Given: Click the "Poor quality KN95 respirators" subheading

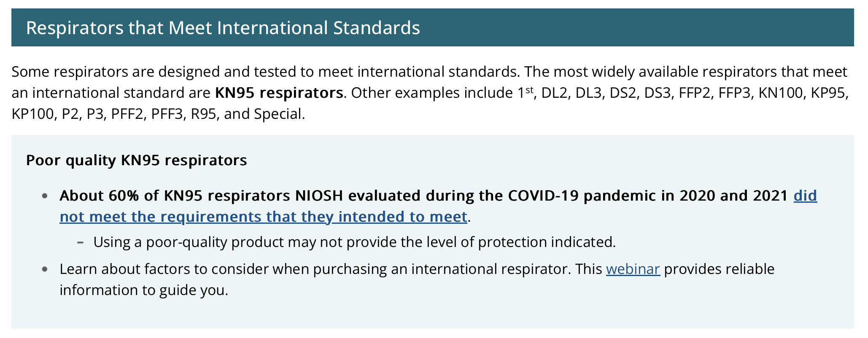Looking at the screenshot, I should click(136, 160).
